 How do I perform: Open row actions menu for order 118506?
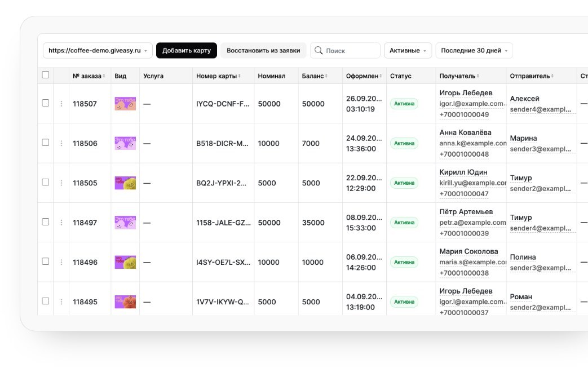click(61, 144)
